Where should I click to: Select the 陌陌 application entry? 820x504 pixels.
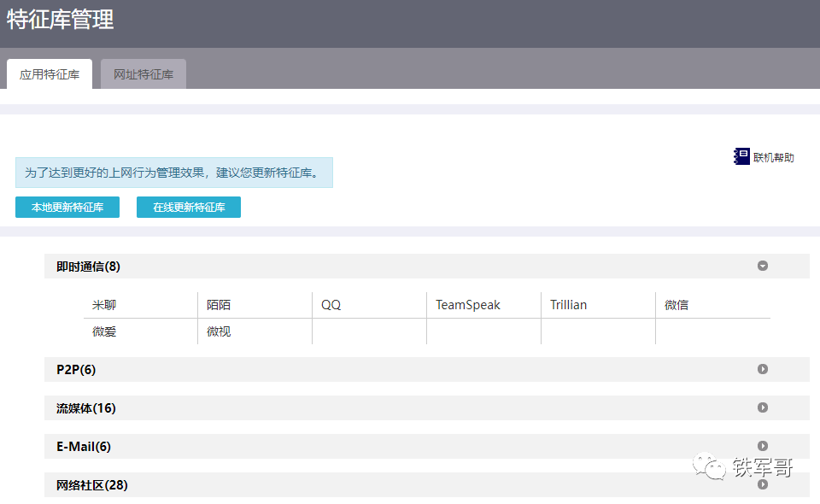219,305
